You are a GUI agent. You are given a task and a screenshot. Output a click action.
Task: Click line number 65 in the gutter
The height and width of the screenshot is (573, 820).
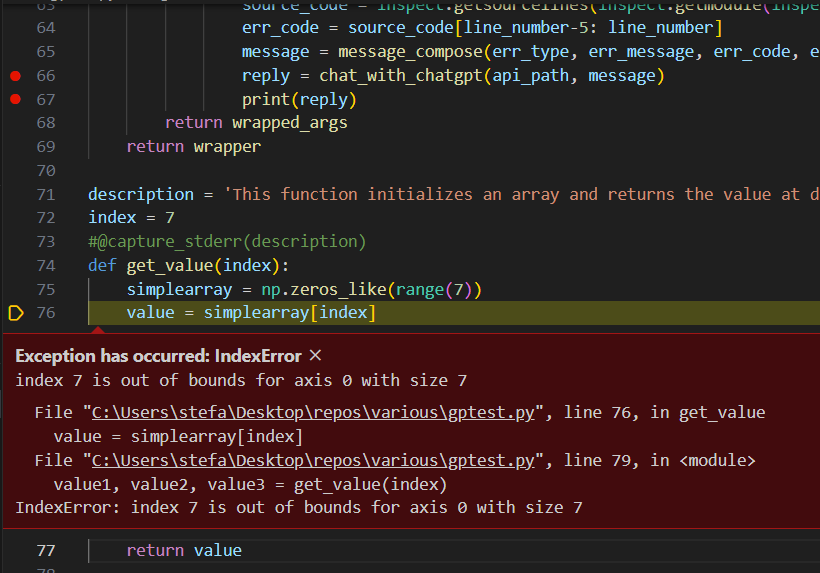(x=46, y=52)
